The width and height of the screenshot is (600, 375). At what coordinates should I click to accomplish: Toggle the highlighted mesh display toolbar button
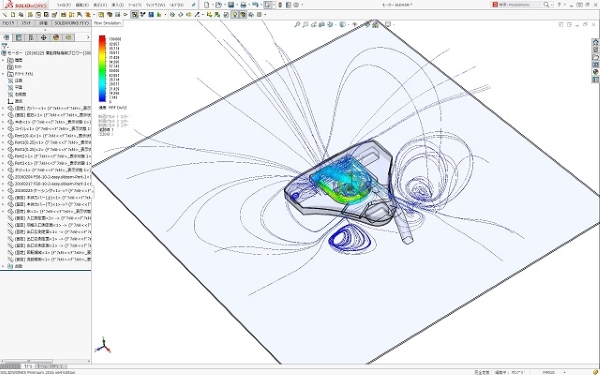coord(135,15)
